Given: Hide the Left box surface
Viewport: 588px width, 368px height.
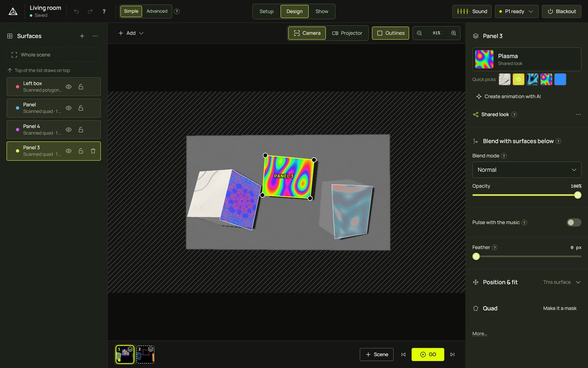Looking at the screenshot, I should (x=68, y=87).
